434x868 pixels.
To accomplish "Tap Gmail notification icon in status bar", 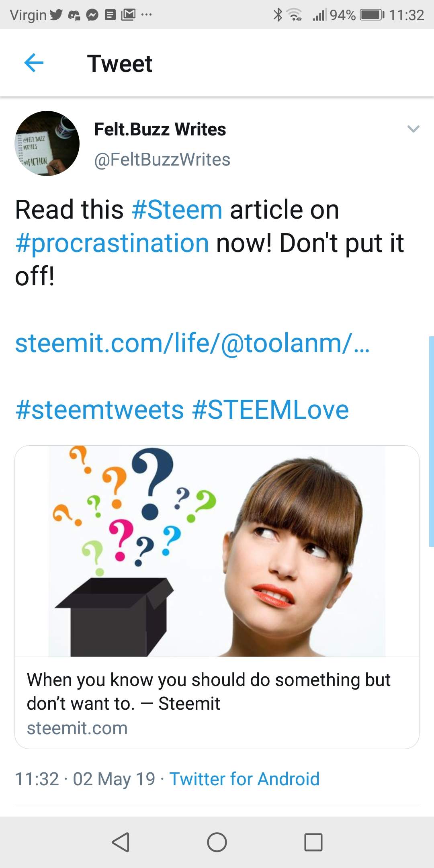I will 128,15.
